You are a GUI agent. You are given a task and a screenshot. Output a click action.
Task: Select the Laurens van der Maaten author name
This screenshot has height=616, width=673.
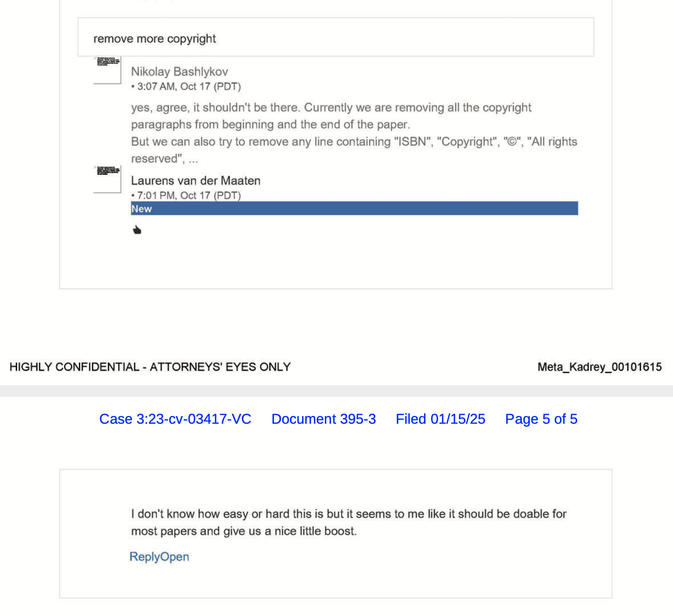click(x=196, y=181)
